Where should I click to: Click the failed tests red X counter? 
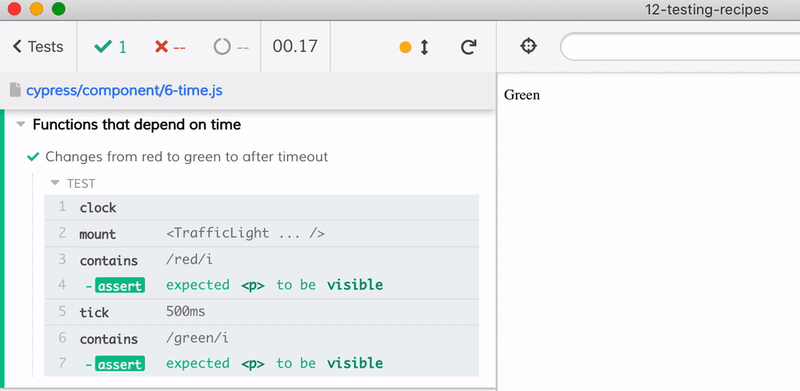point(170,47)
